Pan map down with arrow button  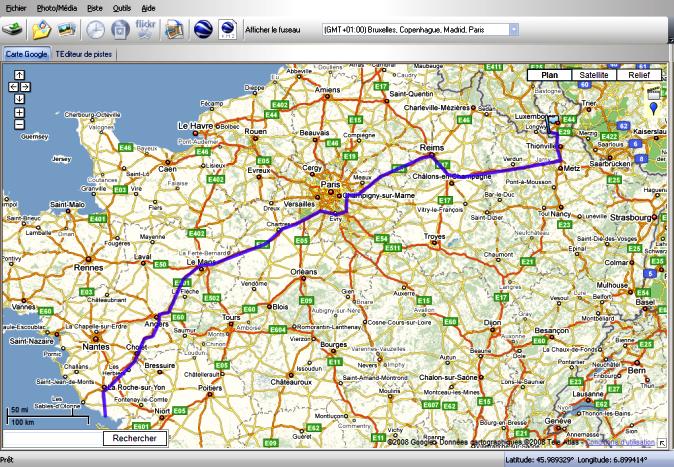tap(19, 99)
